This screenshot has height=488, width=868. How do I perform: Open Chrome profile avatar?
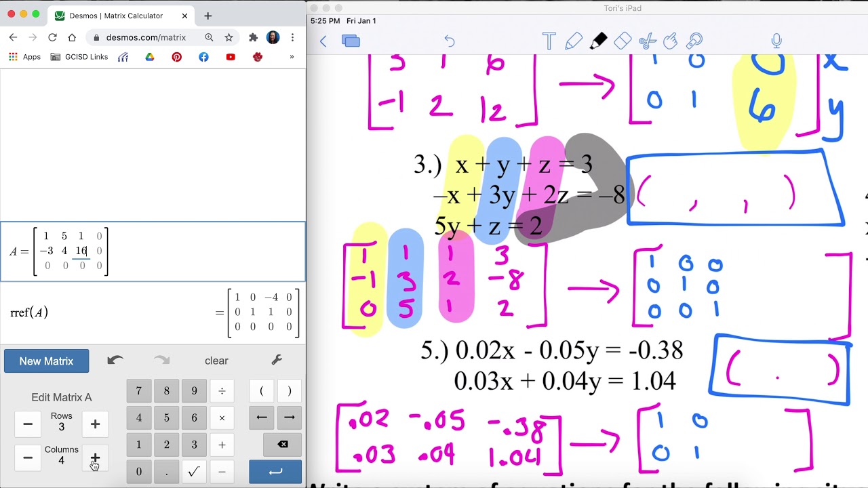[x=273, y=38]
